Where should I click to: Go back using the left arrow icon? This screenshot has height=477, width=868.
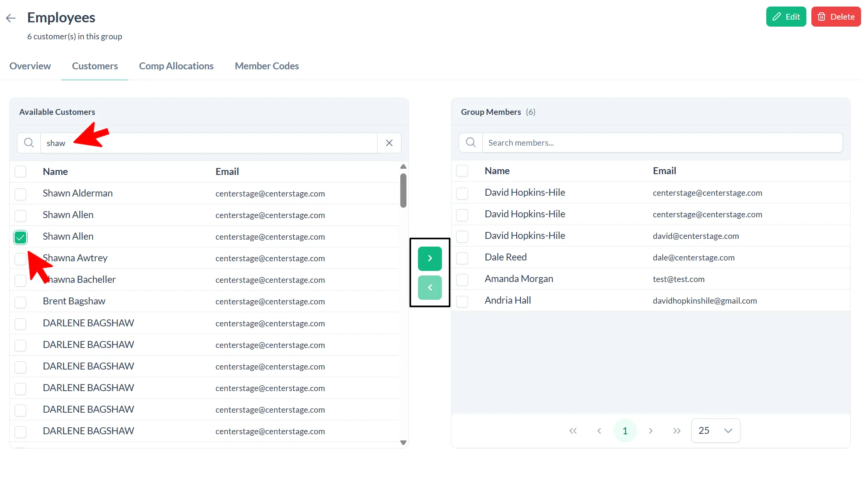coord(11,18)
